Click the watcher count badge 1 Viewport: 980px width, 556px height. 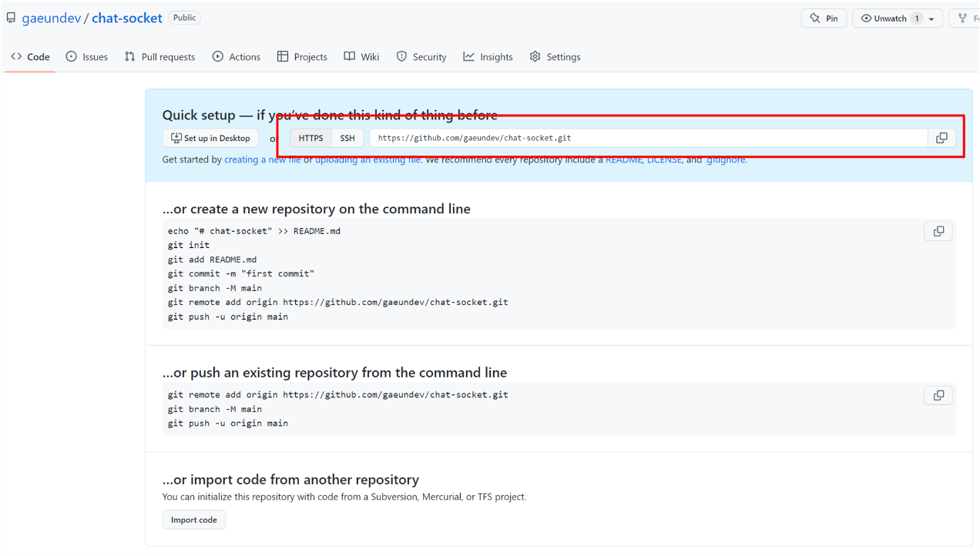click(x=917, y=18)
